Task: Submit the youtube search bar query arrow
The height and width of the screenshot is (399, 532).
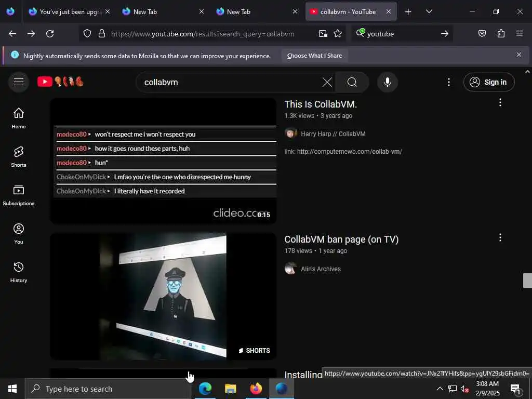Action: (445, 34)
